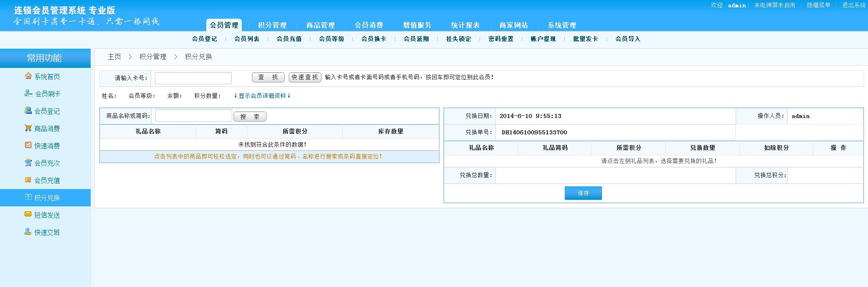
Task: Focus the 请输入卡号 input field
Action: [193, 78]
